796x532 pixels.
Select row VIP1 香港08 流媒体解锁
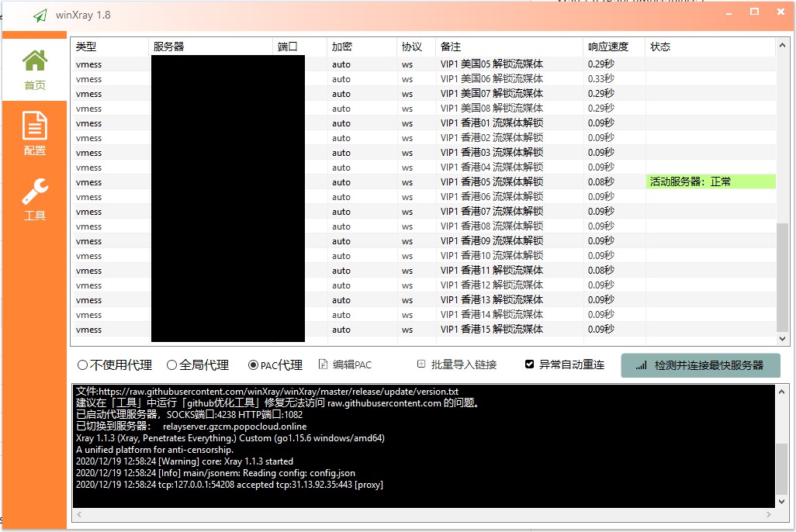pos(424,226)
